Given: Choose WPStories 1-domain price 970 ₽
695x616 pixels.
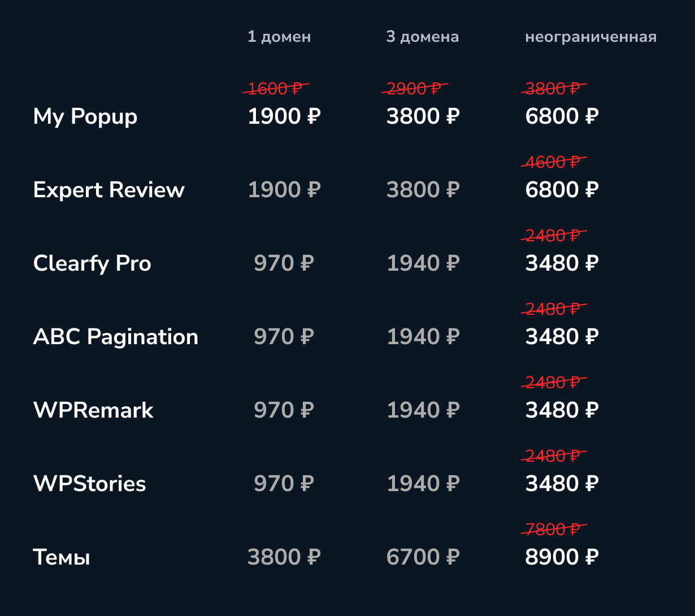Looking at the screenshot, I should tap(284, 484).
